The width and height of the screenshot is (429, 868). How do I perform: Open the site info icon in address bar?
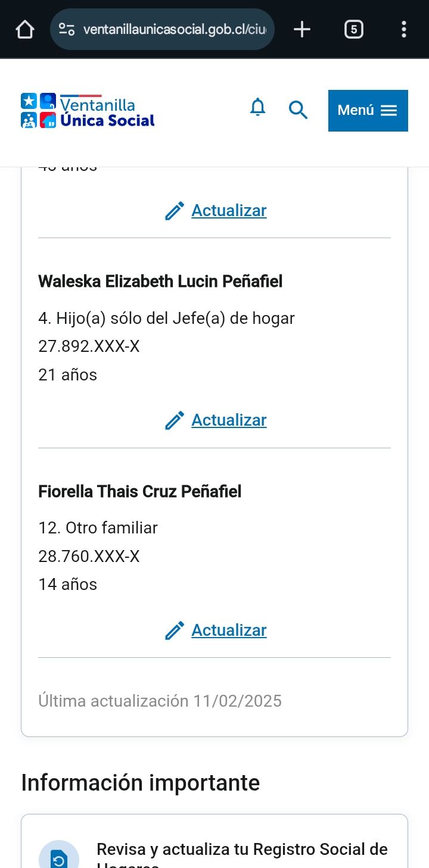pyautogui.click(x=67, y=29)
